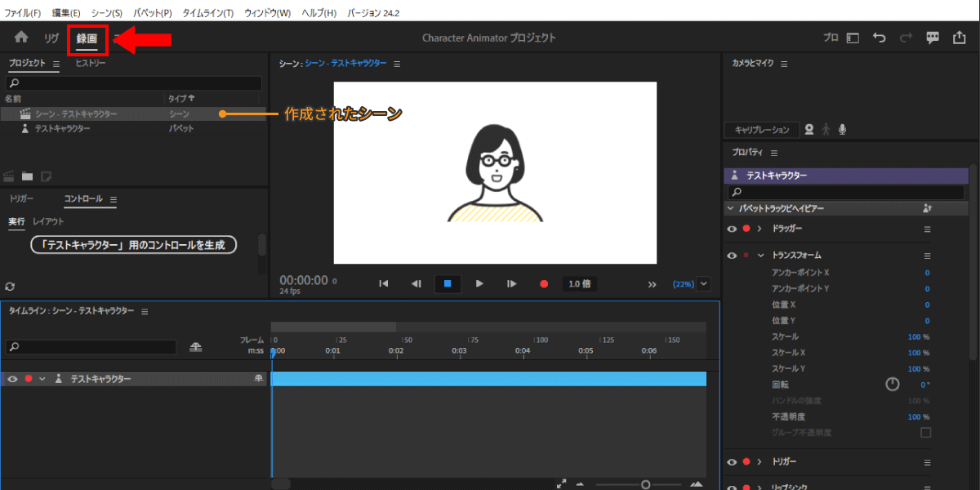Toggle the webcam icon in Camera and Mic panel
This screenshot has width=980, height=490.
click(809, 129)
